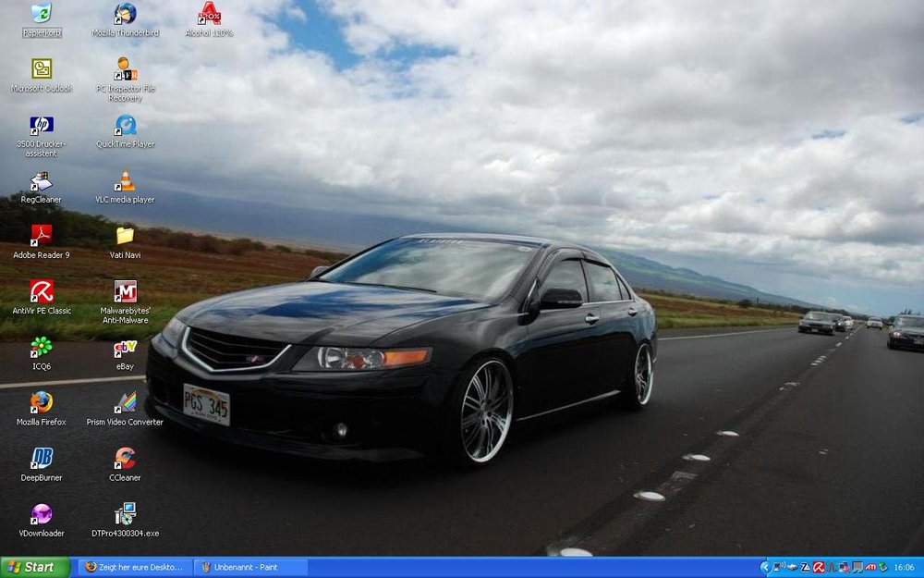
Task: Select the ICQ6 flower icon
Action: (42, 348)
